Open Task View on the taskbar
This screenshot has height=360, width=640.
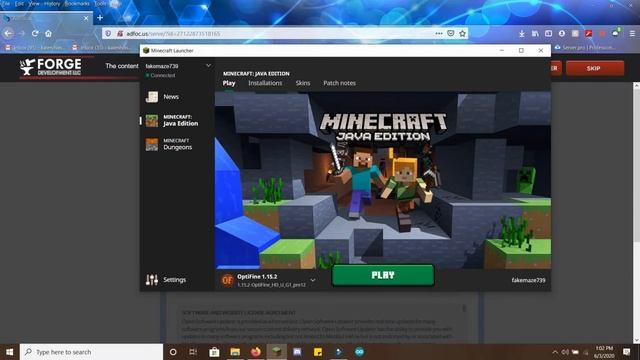pos(193,352)
